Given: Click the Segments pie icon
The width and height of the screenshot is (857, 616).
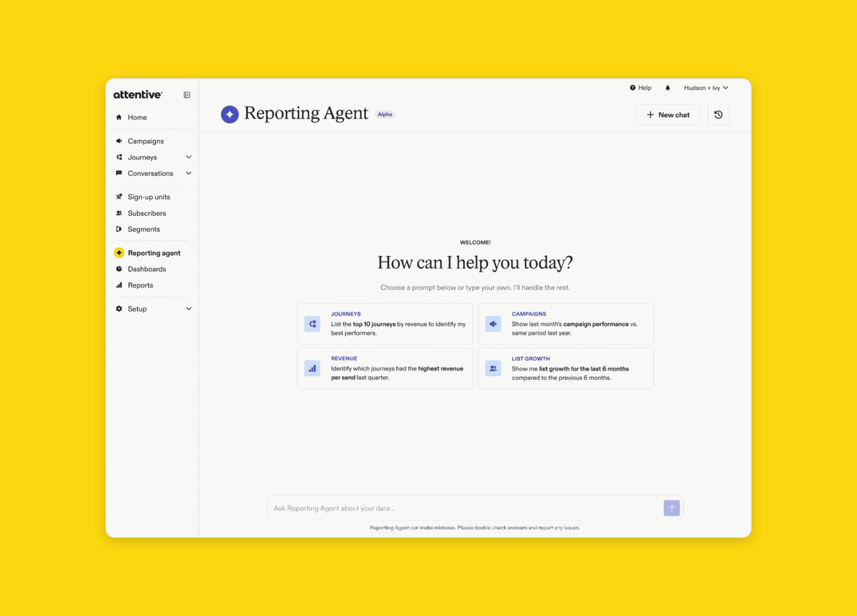Looking at the screenshot, I should point(119,229).
